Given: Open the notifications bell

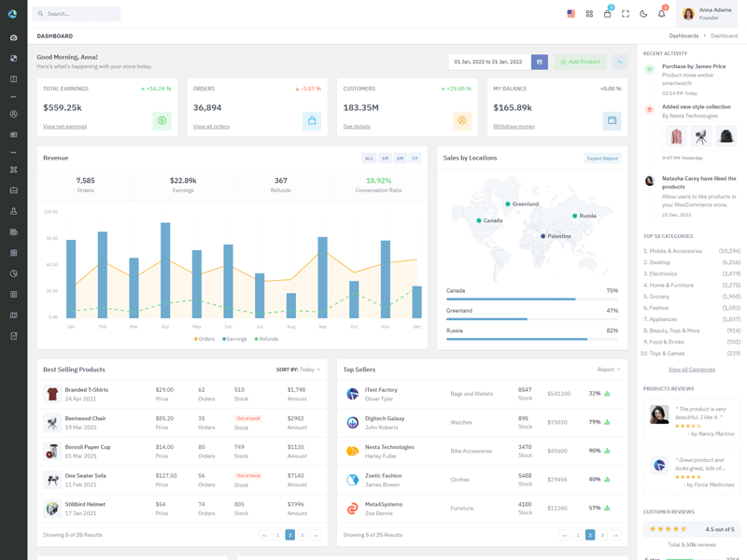Looking at the screenshot, I should click(661, 13).
